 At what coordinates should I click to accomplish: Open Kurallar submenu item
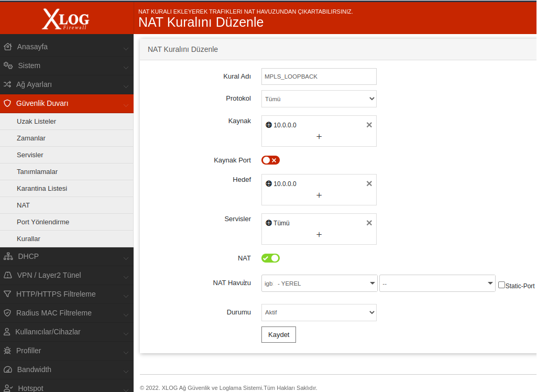(67, 239)
